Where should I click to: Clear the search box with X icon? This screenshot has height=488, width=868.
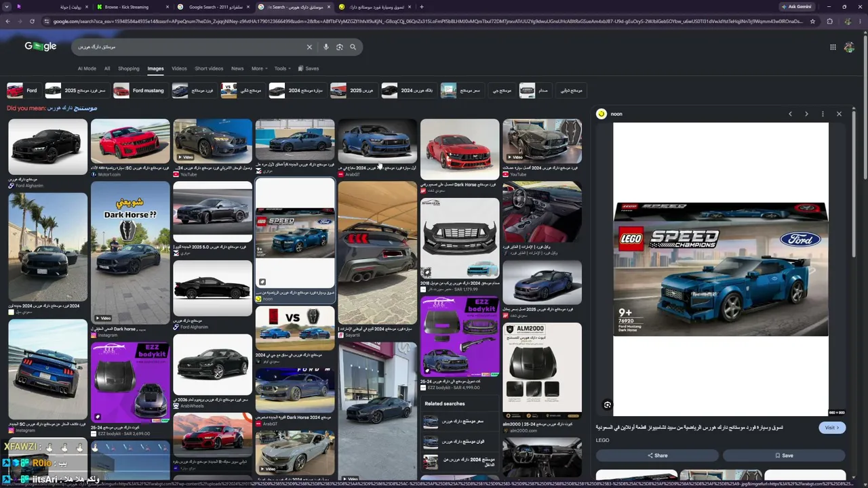(x=309, y=47)
